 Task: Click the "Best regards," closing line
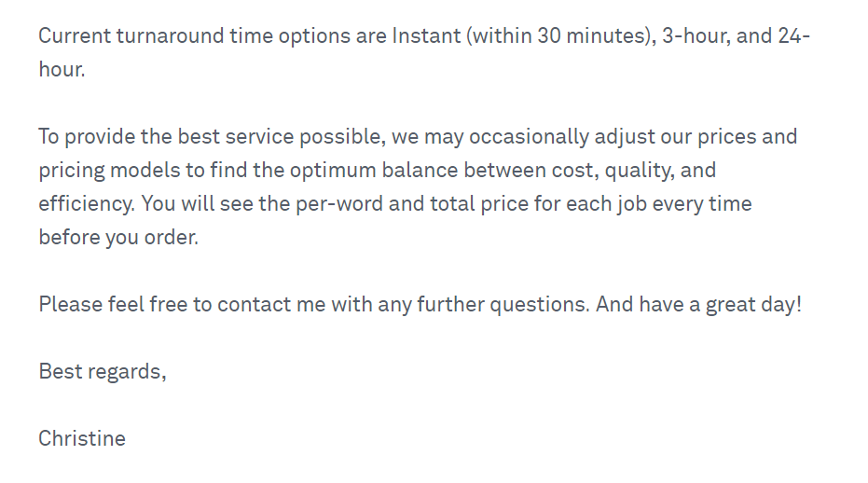point(103,372)
